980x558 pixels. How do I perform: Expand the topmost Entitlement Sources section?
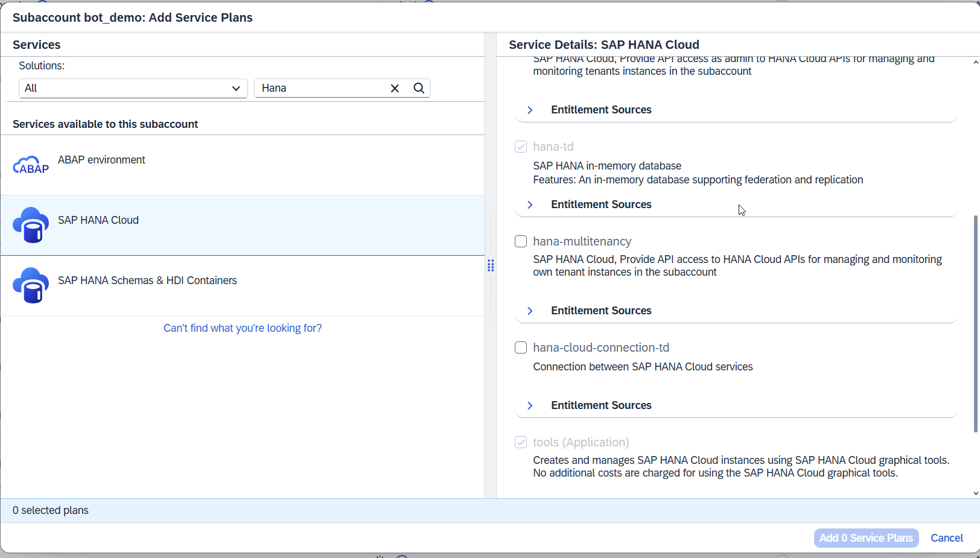click(530, 110)
